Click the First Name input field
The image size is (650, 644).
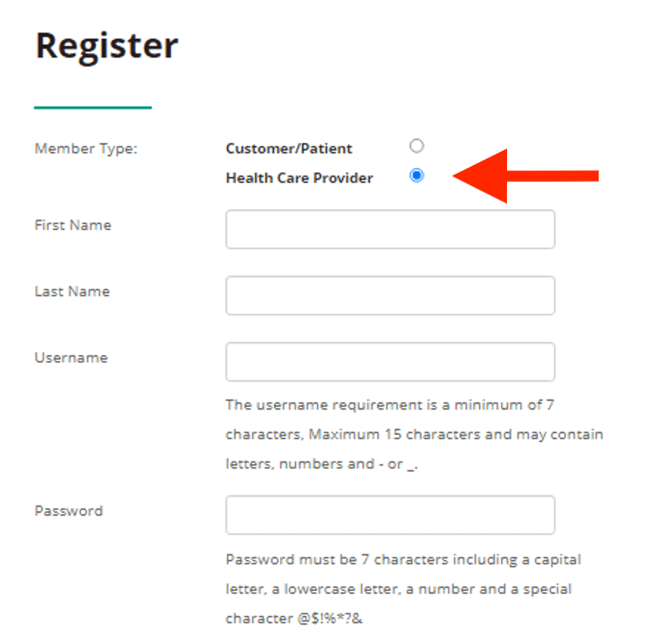(x=389, y=229)
